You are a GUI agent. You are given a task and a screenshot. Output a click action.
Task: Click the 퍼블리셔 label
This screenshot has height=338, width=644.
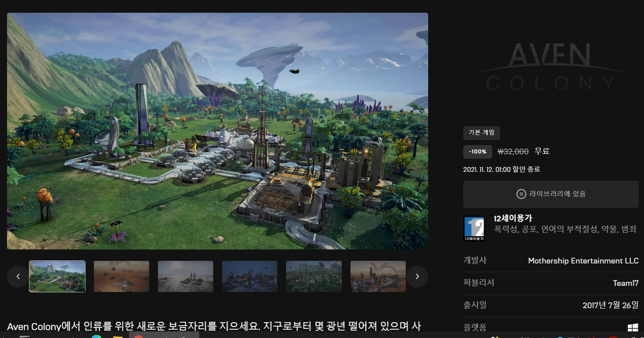pyautogui.click(x=479, y=283)
